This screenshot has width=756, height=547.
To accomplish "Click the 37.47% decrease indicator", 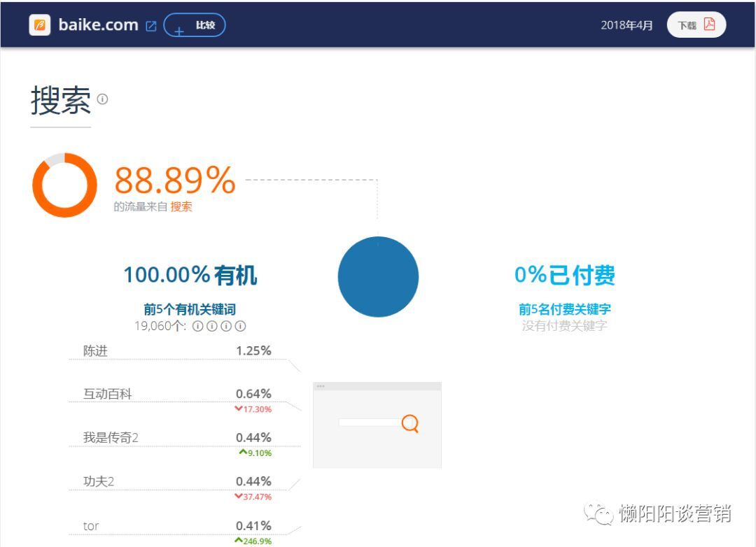I will 253,497.
